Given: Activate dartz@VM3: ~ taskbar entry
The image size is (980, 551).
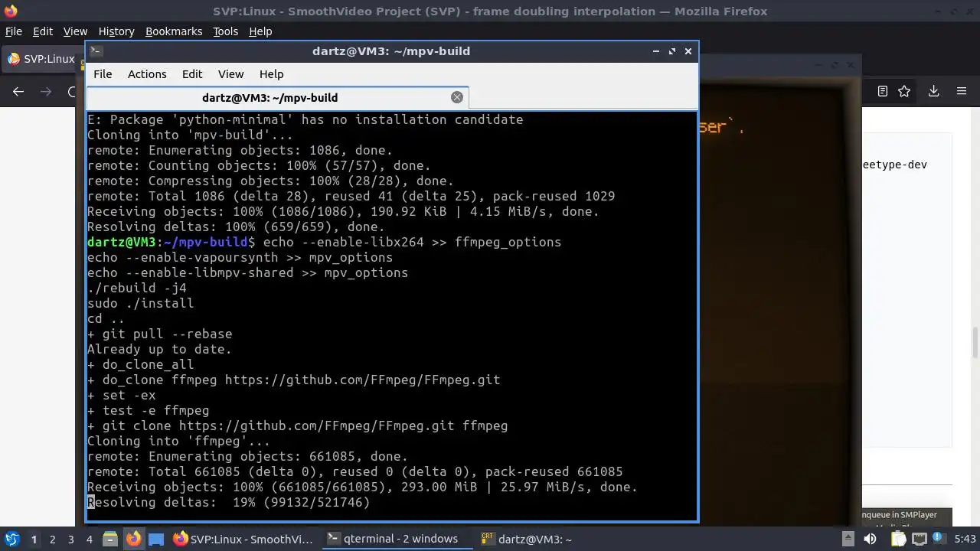Looking at the screenshot, I should point(527,540).
